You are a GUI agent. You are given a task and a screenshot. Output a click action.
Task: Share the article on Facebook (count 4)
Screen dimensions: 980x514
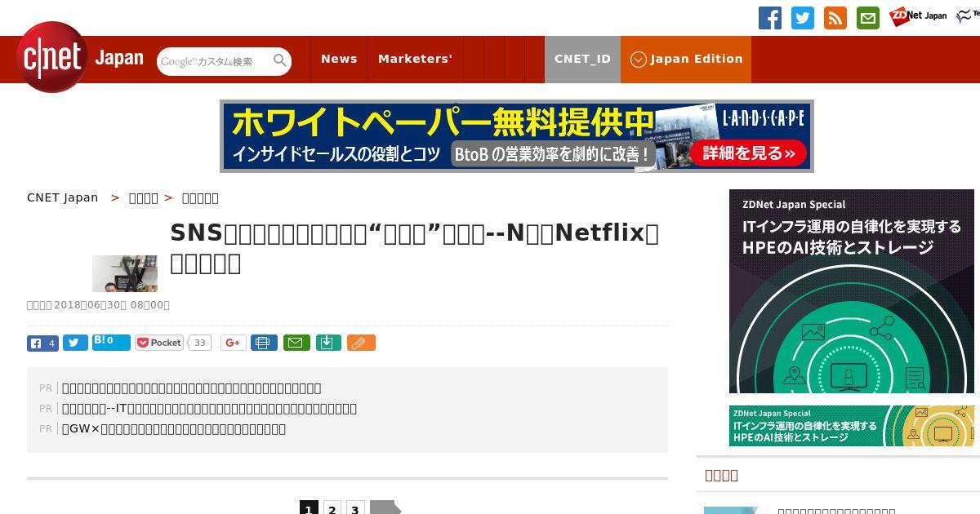(x=42, y=343)
